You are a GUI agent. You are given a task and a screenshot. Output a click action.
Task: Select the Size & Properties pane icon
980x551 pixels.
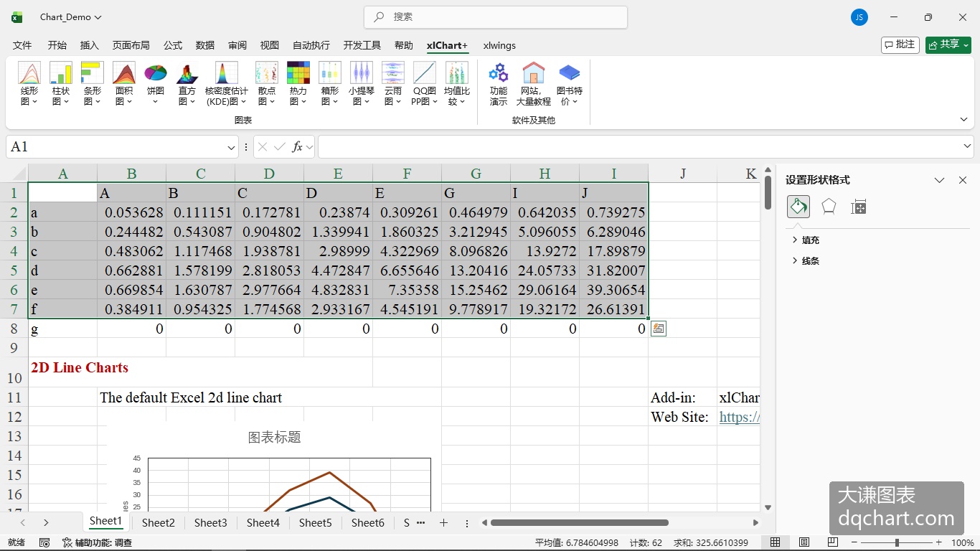(859, 207)
